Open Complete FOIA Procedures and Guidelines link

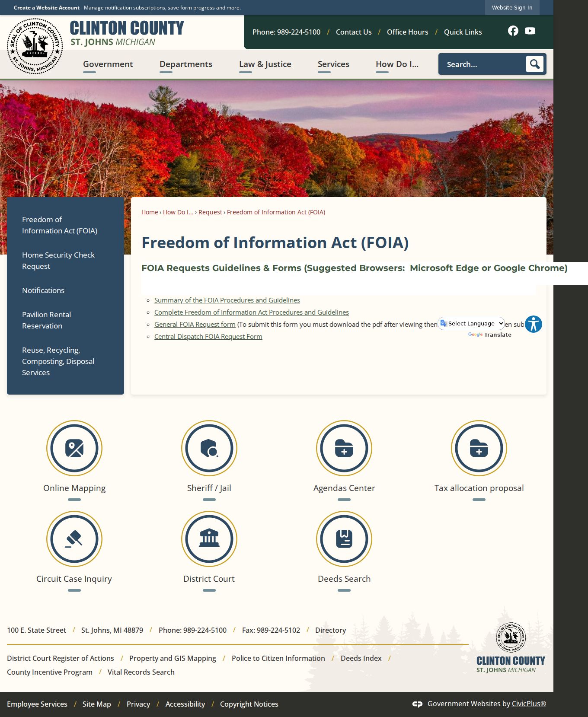click(252, 312)
